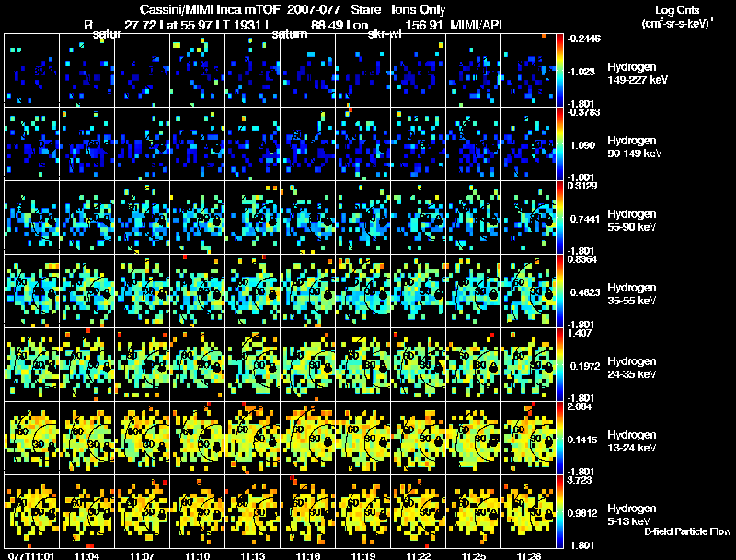
Task: Open the 55-90 keV panel at 11:13
Action: tap(252, 217)
